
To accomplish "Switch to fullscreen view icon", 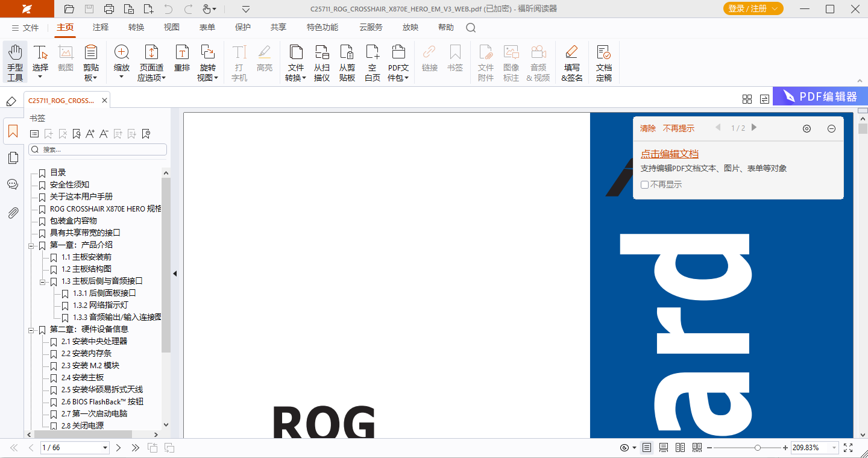I will (848, 448).
